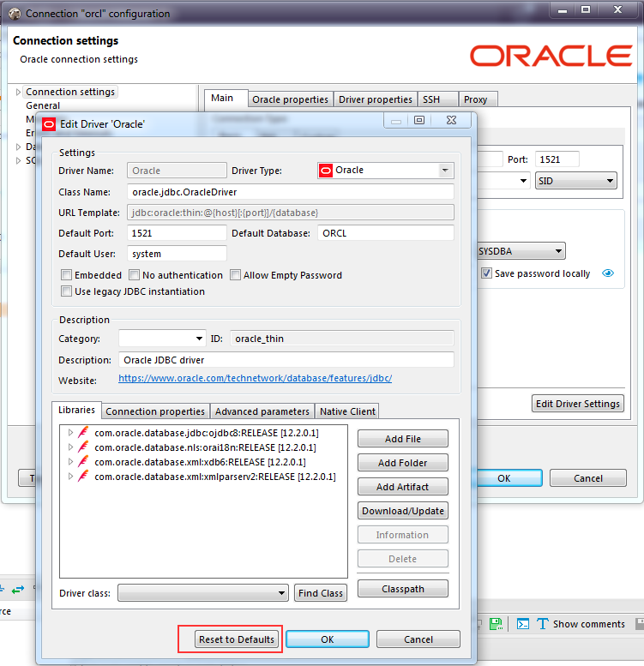Tick Allow Empty Password checkbox
The width and height of the screenshot is (644, 666).
(235, 275)
